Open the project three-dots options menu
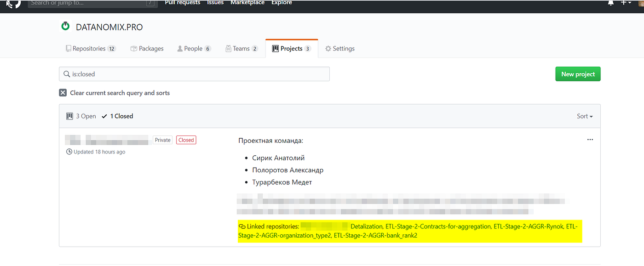The width and height of the screenshot is (644, 266). [x=590, y=140]
